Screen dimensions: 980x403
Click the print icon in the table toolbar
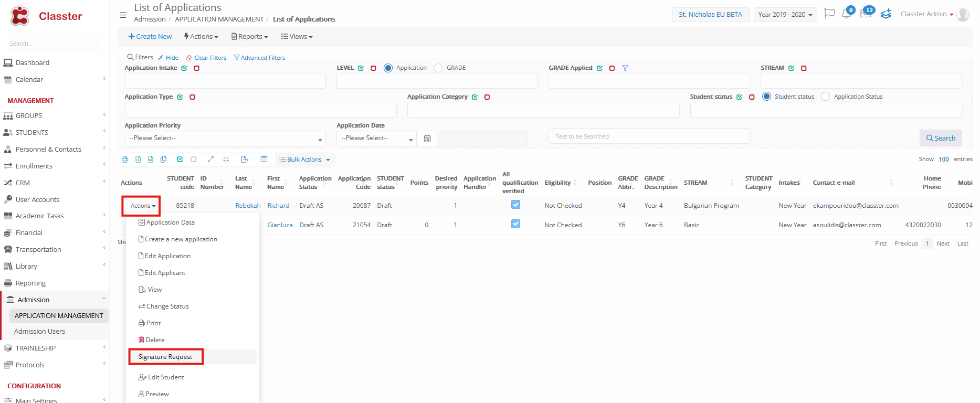coord(125,160)
